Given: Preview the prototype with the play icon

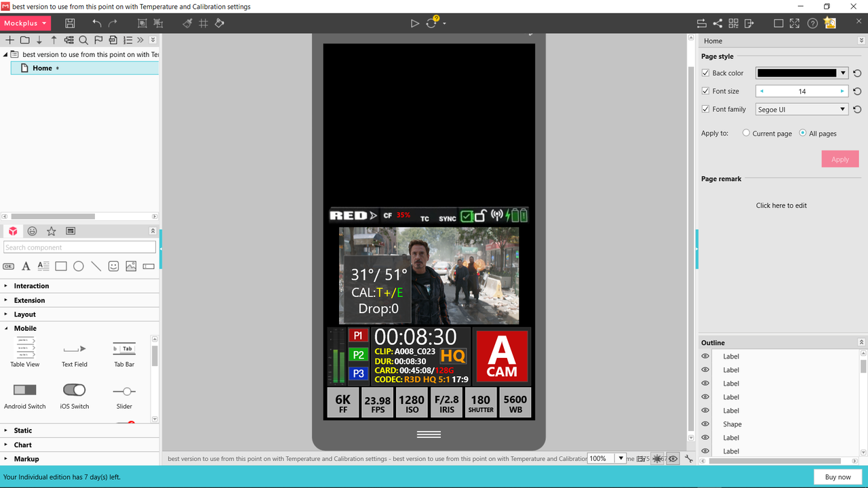Looking at the screenshot, I should pos(414,23).
